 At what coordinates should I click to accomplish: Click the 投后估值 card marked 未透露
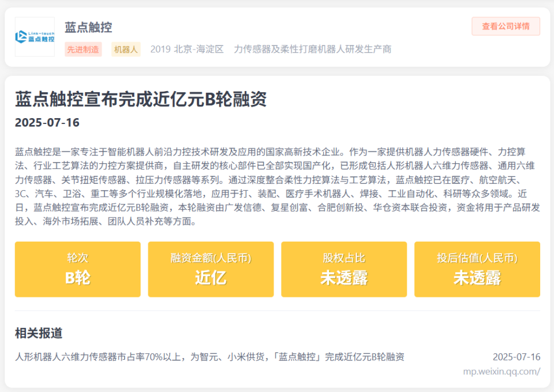(478, 269)
